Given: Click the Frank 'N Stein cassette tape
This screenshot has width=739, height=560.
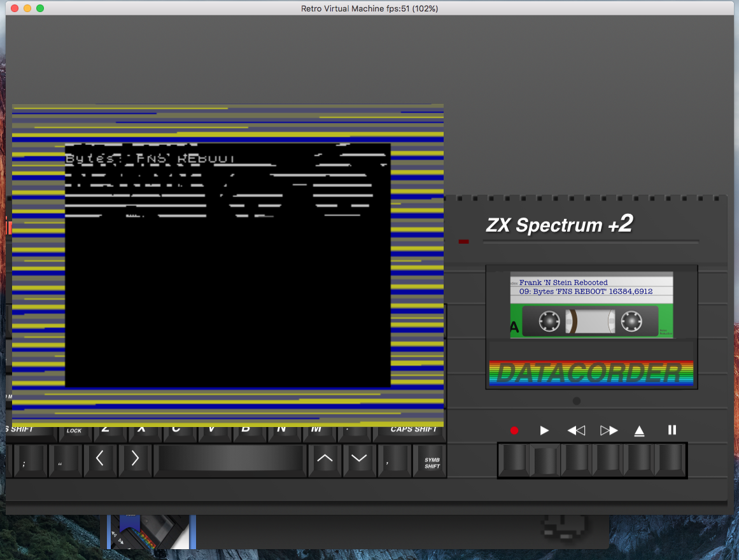Looking at the screenshot, I should pos(591,305).
